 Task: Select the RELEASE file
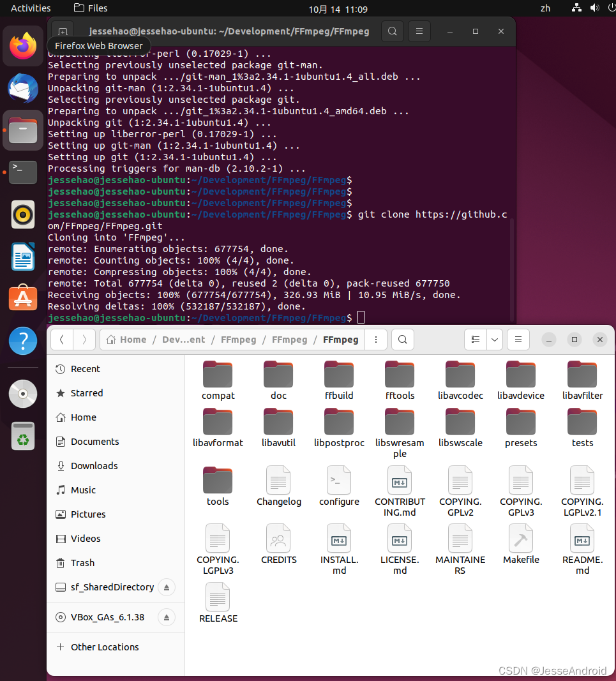coord(218,603)
